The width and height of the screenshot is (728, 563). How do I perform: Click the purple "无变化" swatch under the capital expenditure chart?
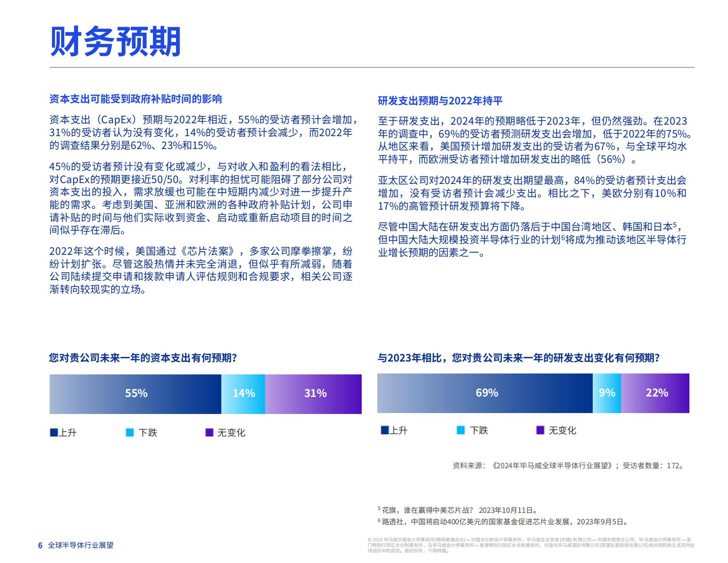(209, 432)
